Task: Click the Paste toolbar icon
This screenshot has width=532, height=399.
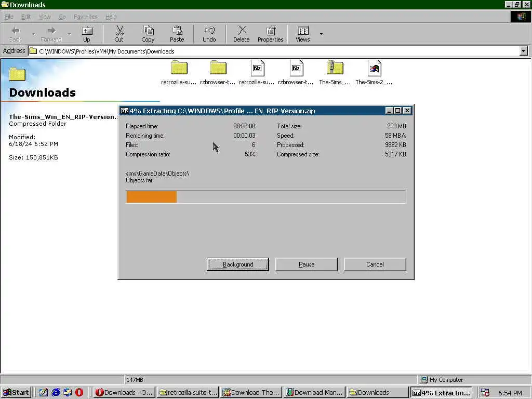Action: pos(177,34)
